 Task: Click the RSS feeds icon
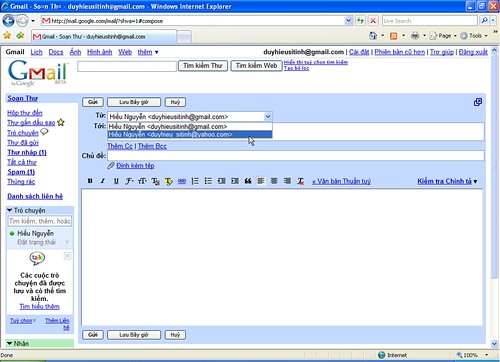point(394,36)
